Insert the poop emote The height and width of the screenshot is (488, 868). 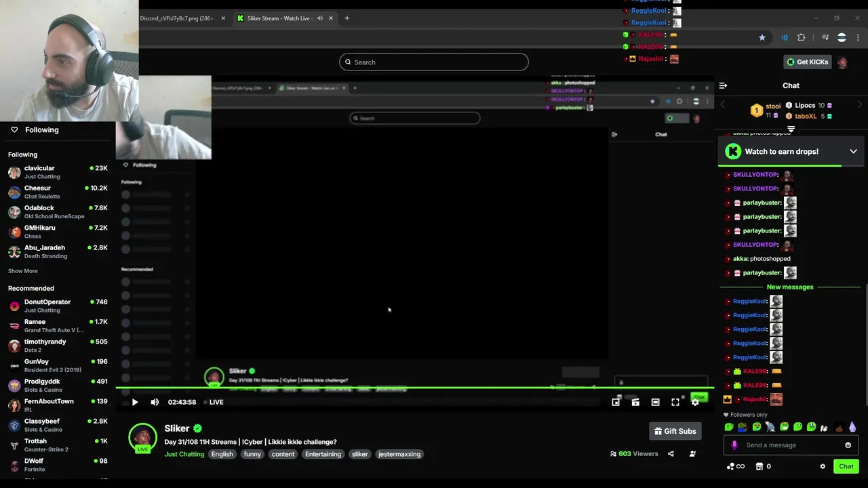839,427
